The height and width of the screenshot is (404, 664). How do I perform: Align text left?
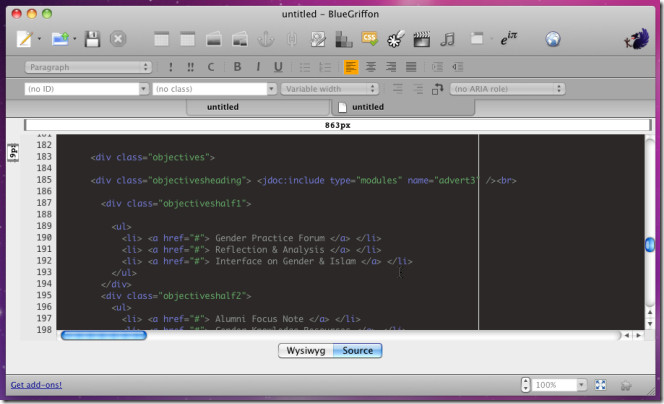(x=351, y=67)
